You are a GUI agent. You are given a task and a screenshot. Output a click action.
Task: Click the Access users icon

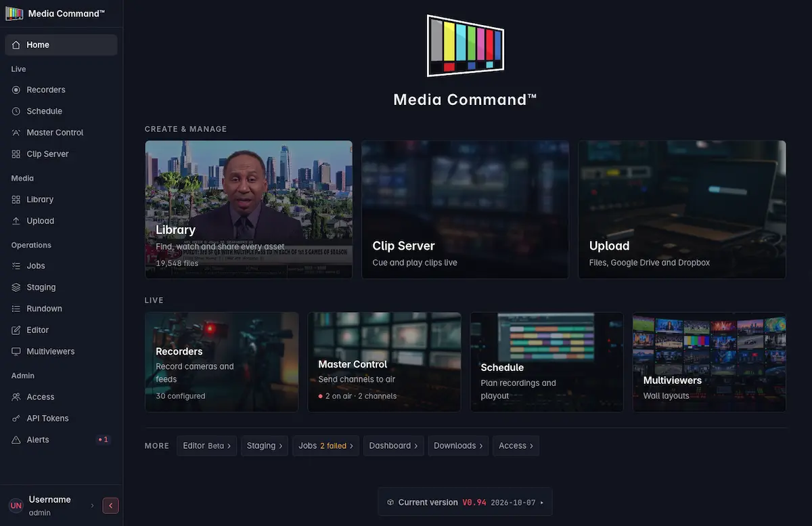[16, 397]
